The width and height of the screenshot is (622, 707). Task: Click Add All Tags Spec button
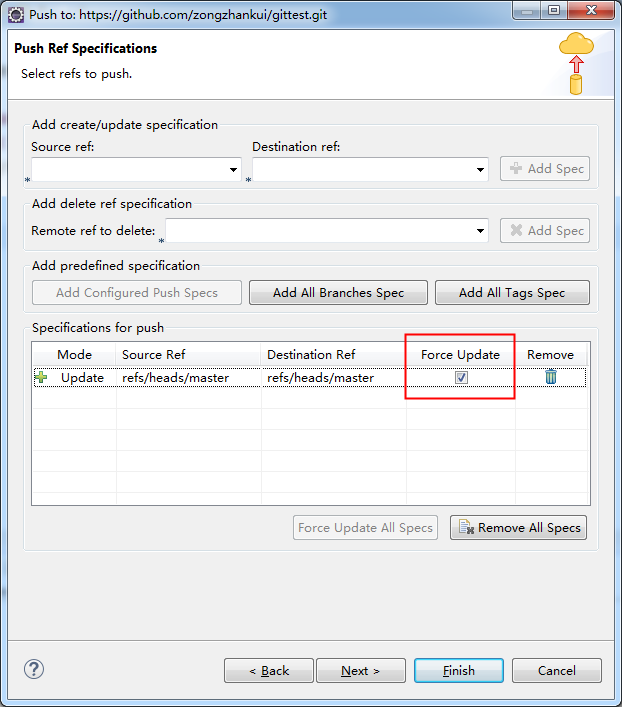512,293
